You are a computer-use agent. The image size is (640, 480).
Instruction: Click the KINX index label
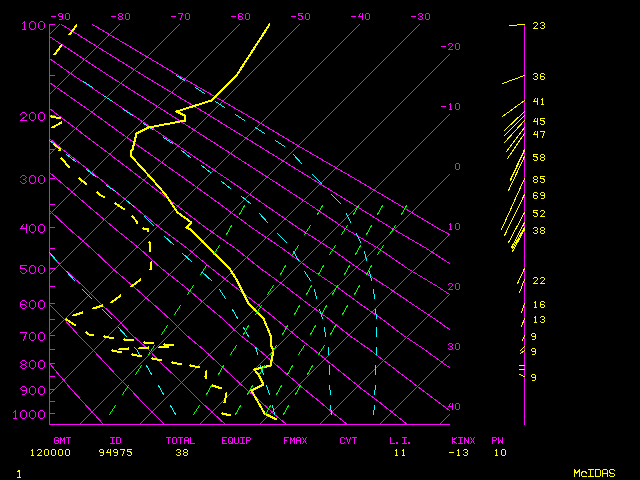462,440
